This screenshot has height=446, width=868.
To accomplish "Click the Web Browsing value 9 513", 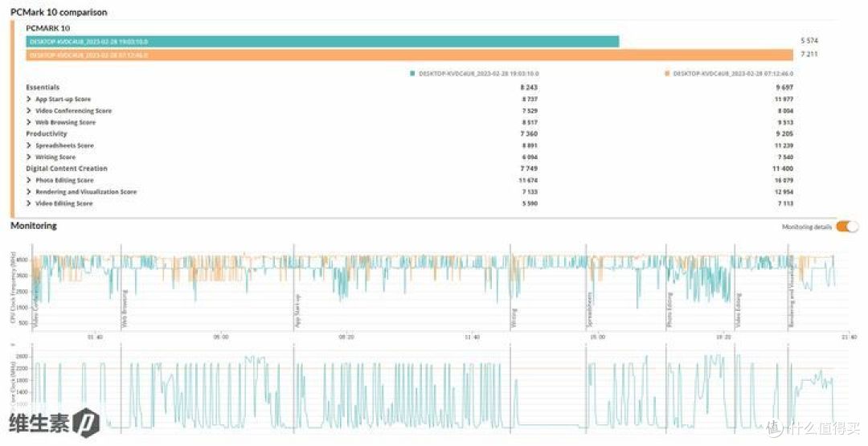I will pos(785,122).
